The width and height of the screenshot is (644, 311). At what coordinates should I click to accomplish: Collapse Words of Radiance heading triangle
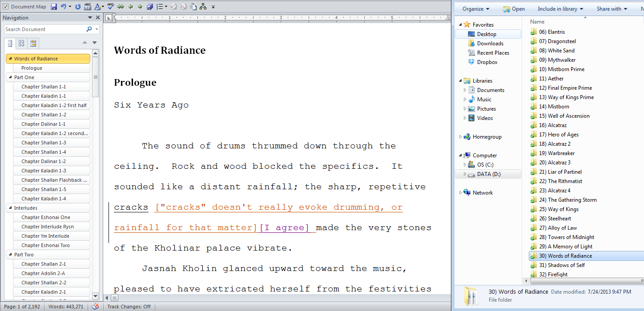(x=10, y=59)
